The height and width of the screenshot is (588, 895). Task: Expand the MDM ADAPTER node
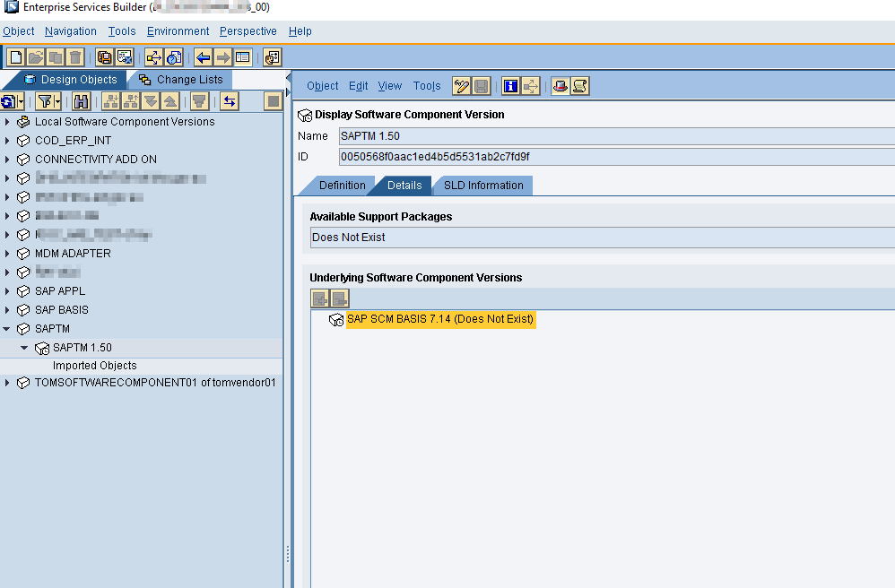7,254
